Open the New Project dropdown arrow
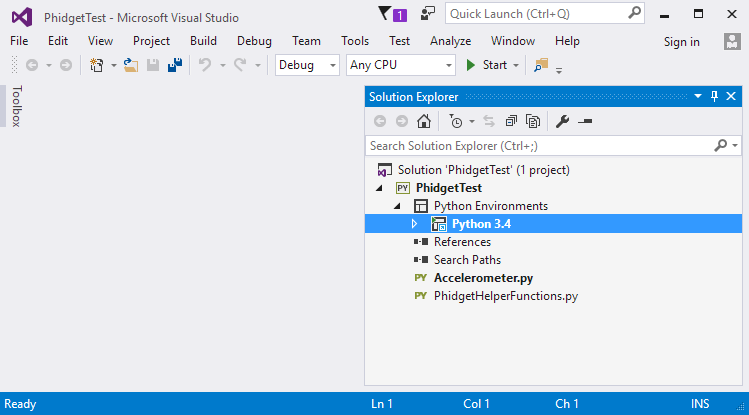This screenshot has height=415, width=749. pos(114,65)
